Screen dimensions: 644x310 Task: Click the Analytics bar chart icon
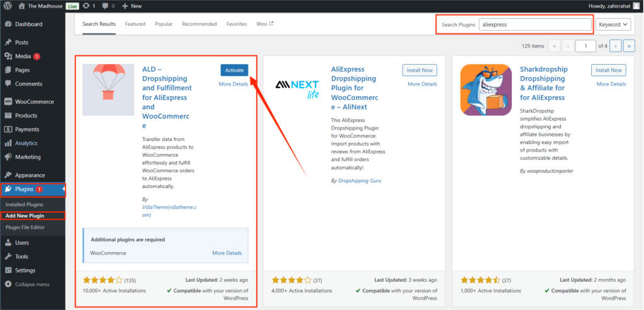coord(8,143)
